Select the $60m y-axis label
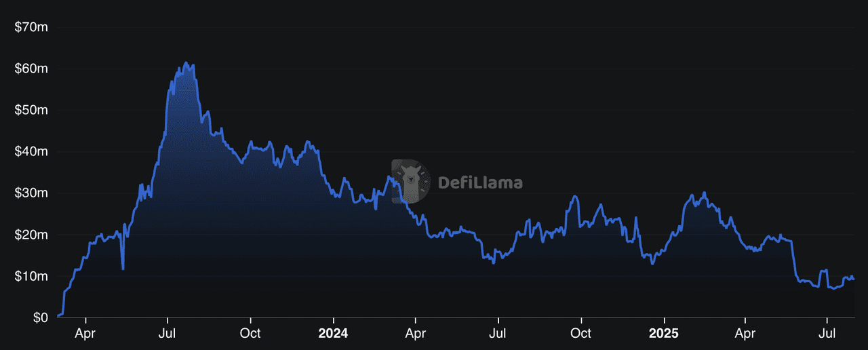Screen dimensions: 868x350 point(30,69)
